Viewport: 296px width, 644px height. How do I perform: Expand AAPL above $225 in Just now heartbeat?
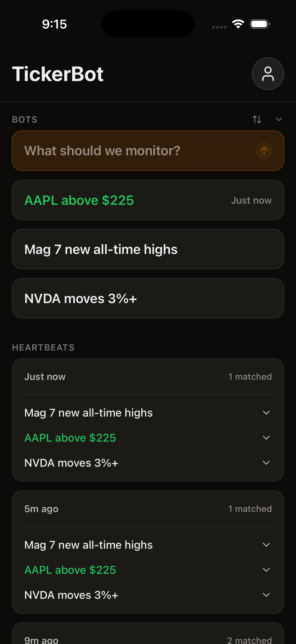point(266,437)
